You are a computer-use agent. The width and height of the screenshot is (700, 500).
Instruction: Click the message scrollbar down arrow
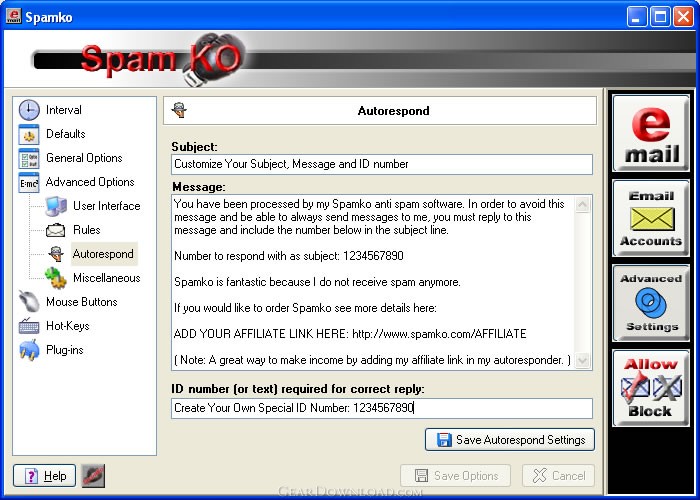pos(583,360)
